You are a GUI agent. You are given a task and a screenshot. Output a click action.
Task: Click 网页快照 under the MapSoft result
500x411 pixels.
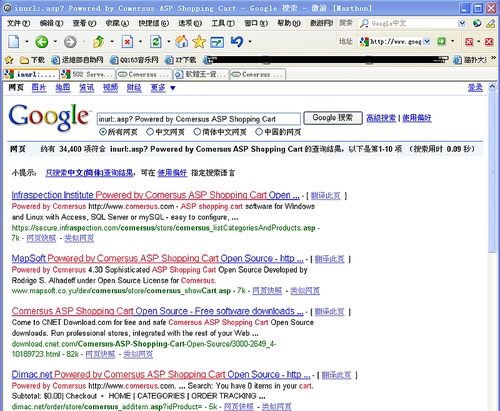pyautogui.click(x=267, y=291)
